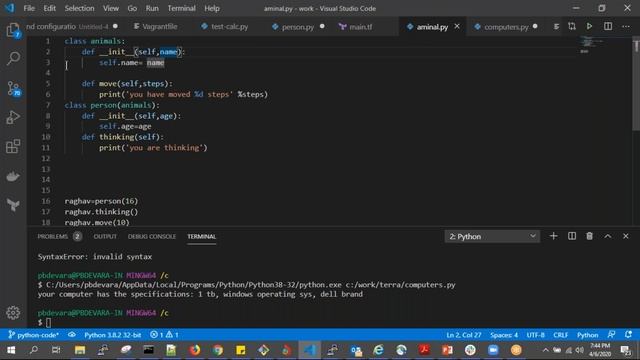Switch to the Untitled-4 tab
The image size is (640, 360).
click(x=73, y=27)
